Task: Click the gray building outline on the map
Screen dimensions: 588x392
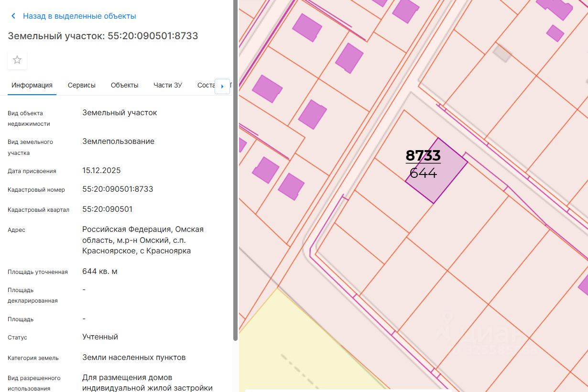Action: (502, 52)
